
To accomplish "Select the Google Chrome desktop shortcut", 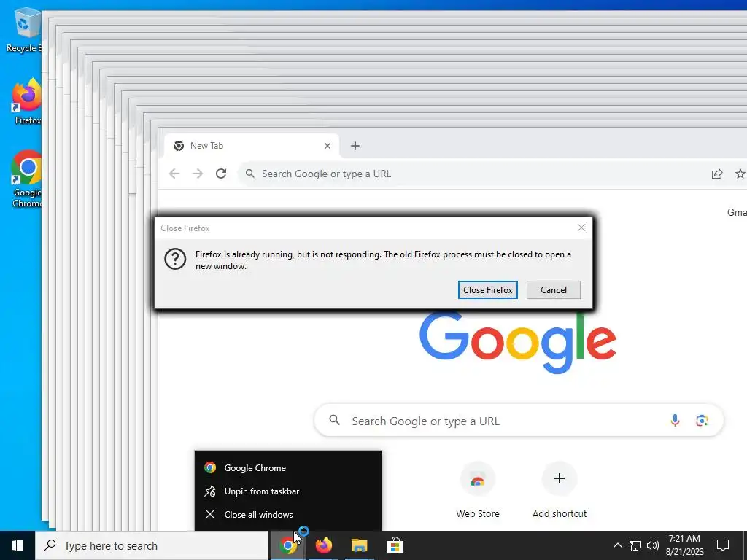I will [26, 179].
